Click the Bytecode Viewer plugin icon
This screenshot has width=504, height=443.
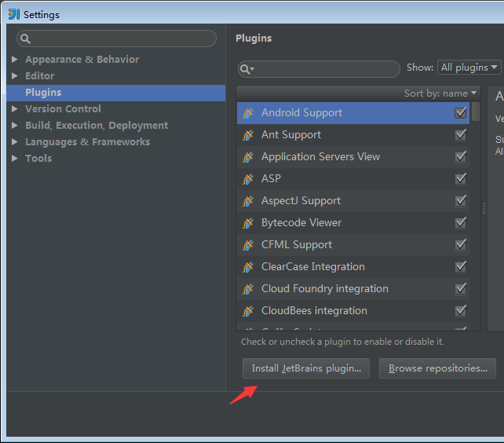248,223
